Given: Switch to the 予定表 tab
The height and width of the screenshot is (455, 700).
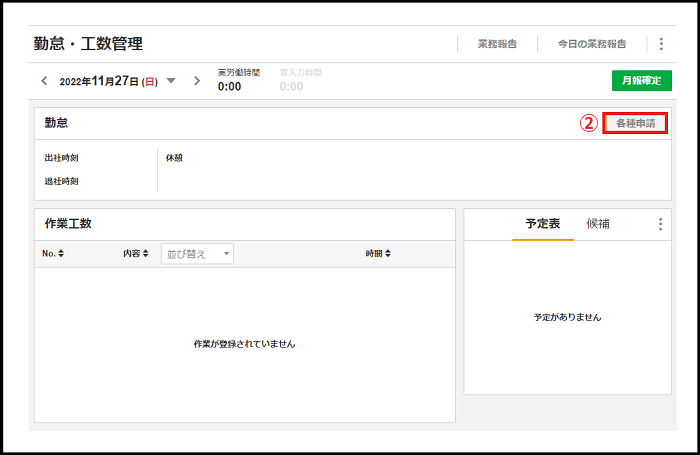Looking at the screenshot, I should tap(542, 224).
